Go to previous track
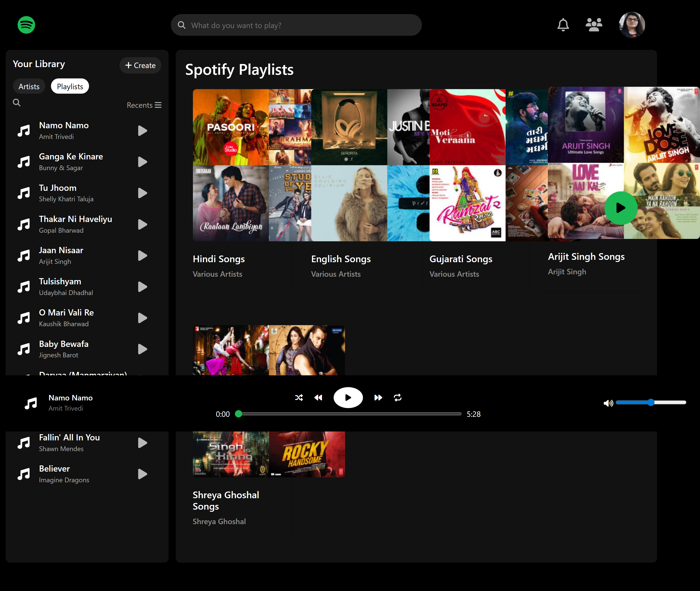 [318, 398]
